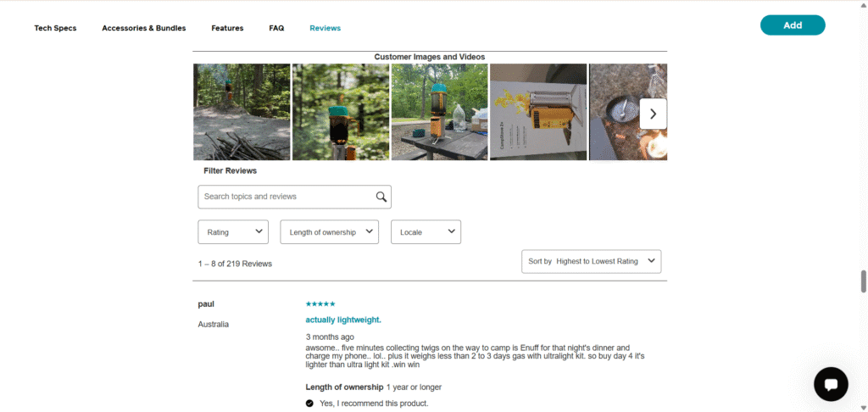Change Sort by Highest to Lowest Rating
The image size is (868, 412).
pyautogui.click(x=591, y=261)
